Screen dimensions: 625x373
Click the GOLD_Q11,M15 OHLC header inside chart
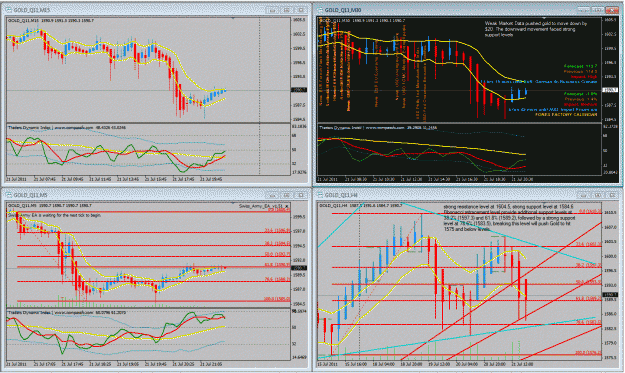coord(51,20)
